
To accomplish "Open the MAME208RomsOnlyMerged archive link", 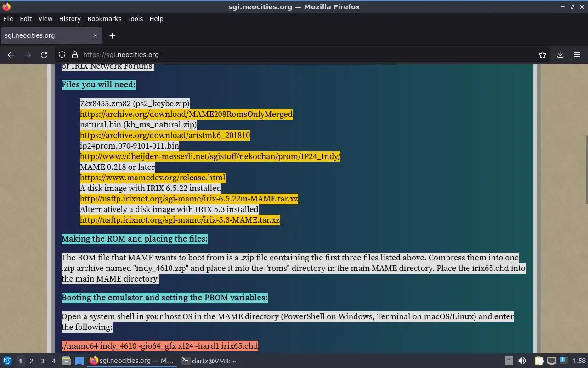I will (186, 114).
